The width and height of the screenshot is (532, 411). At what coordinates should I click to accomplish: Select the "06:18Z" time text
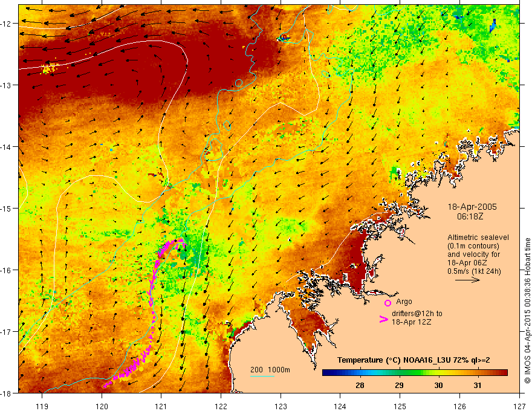[470, 216]
